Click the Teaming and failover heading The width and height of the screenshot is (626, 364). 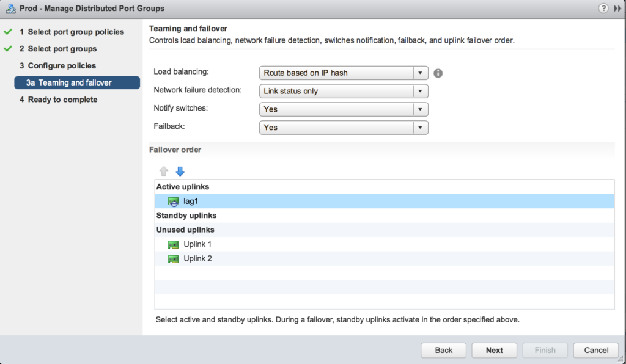click(188, 29)
